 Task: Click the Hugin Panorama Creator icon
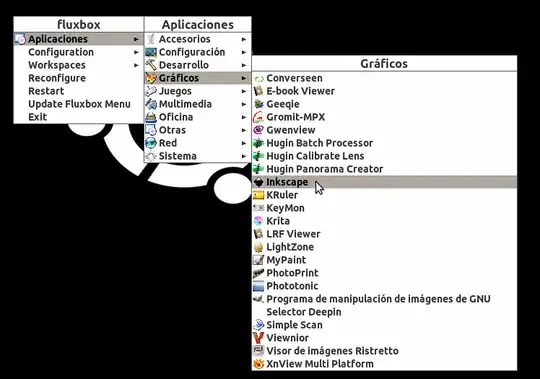tap(258, 169)
